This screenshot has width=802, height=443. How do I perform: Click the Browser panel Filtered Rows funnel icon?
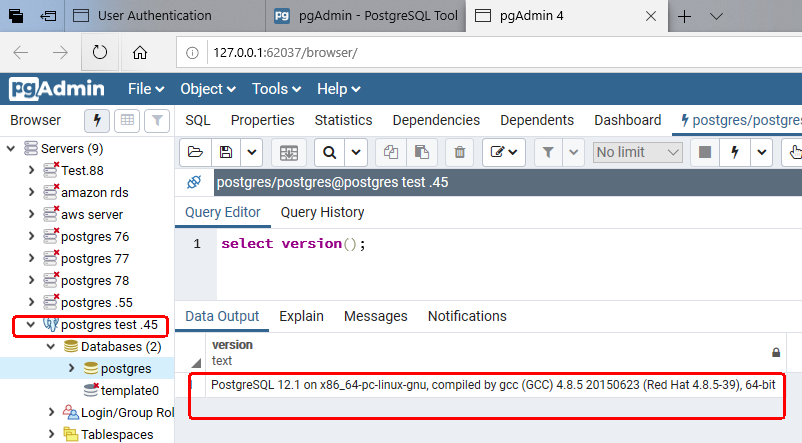[x=157, y=121]
